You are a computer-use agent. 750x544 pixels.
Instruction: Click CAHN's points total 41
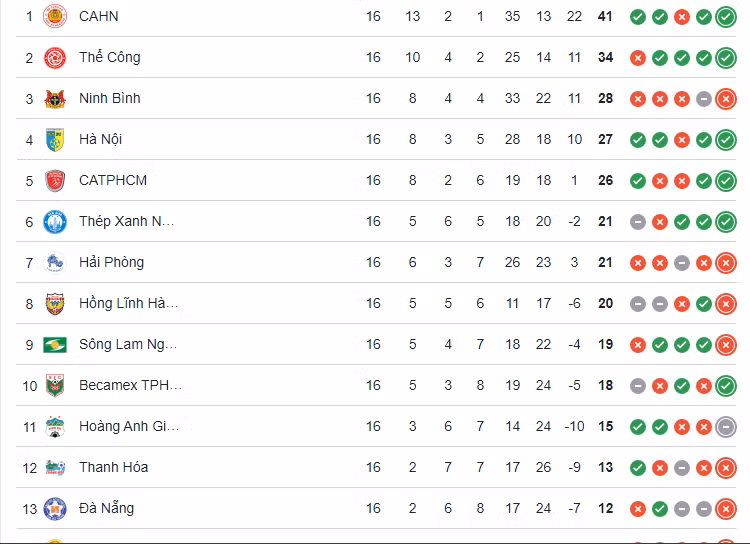coord(605,16)
